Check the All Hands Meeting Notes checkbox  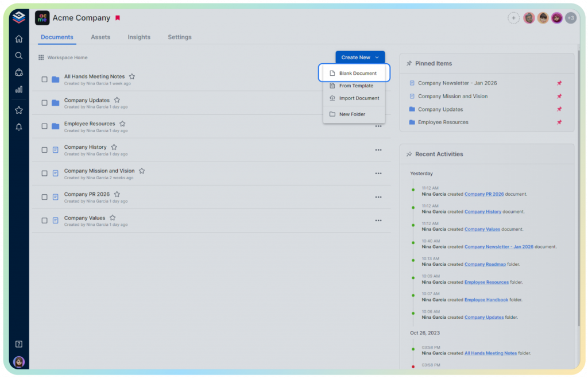(44, 79)
